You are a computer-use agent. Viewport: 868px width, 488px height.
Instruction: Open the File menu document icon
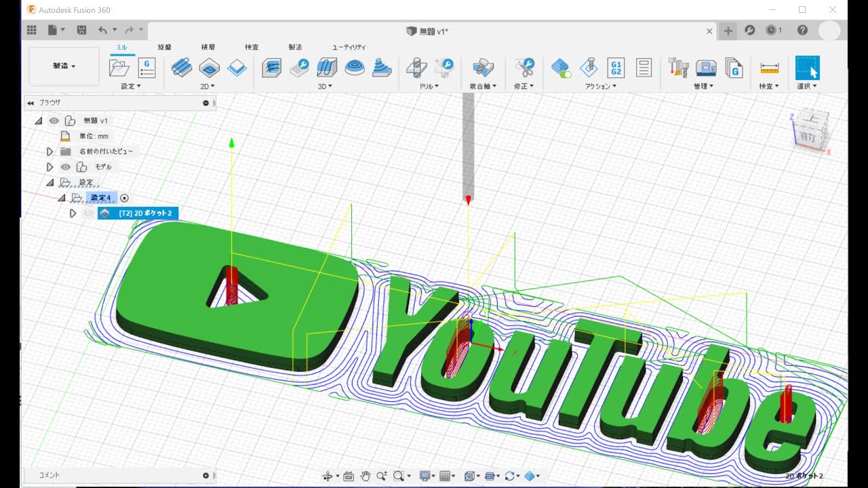tap(53, 30)
